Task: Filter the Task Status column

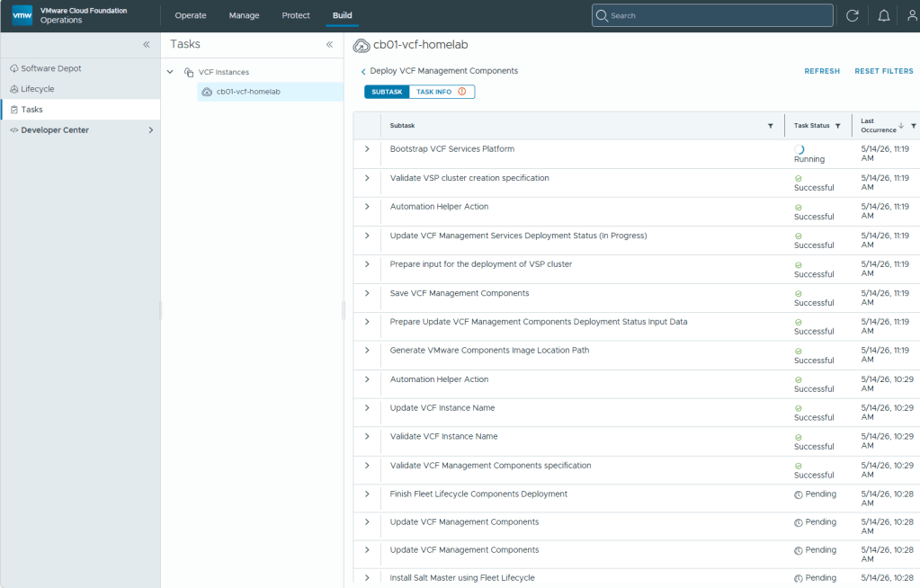Action: click(838, 126)
